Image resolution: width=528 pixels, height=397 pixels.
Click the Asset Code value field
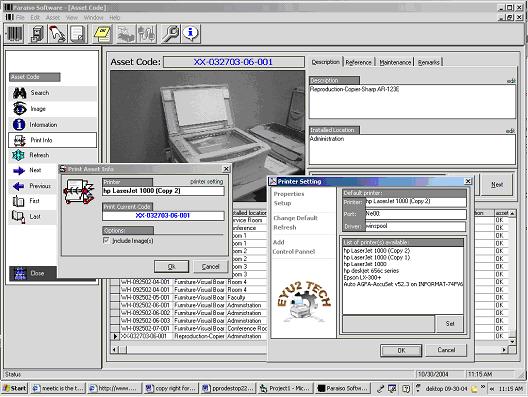pos(234,62)
